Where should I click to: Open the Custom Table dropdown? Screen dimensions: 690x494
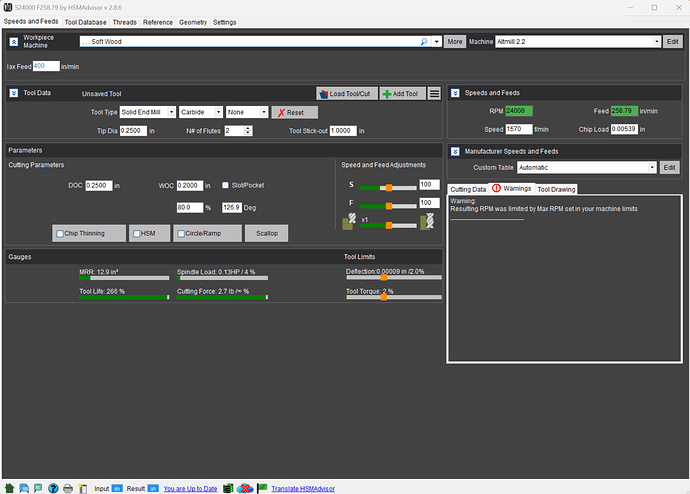651,167
